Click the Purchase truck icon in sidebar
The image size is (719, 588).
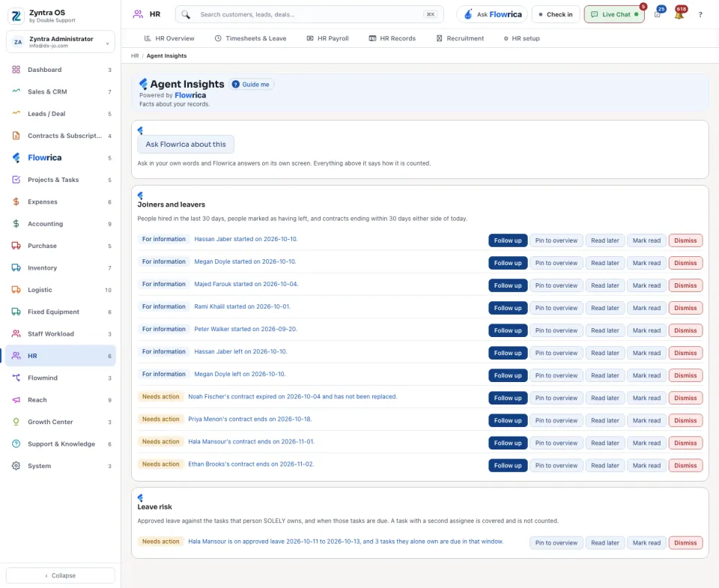tap(16, 246)
